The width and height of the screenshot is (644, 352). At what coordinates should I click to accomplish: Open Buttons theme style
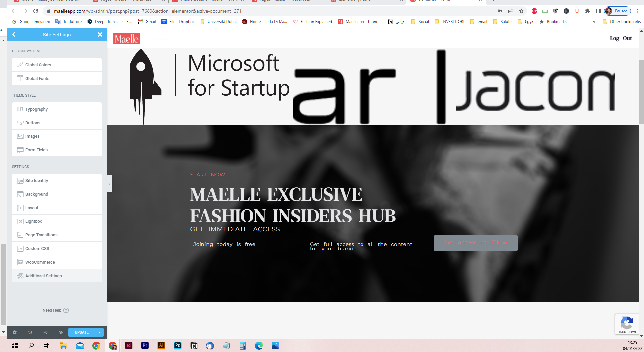click(x=57, y=123)
